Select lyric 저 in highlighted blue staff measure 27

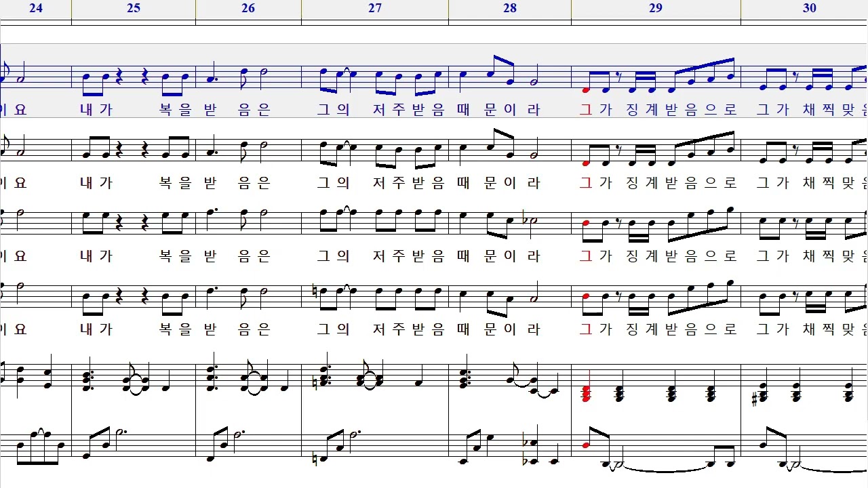[x=379, y=110]
